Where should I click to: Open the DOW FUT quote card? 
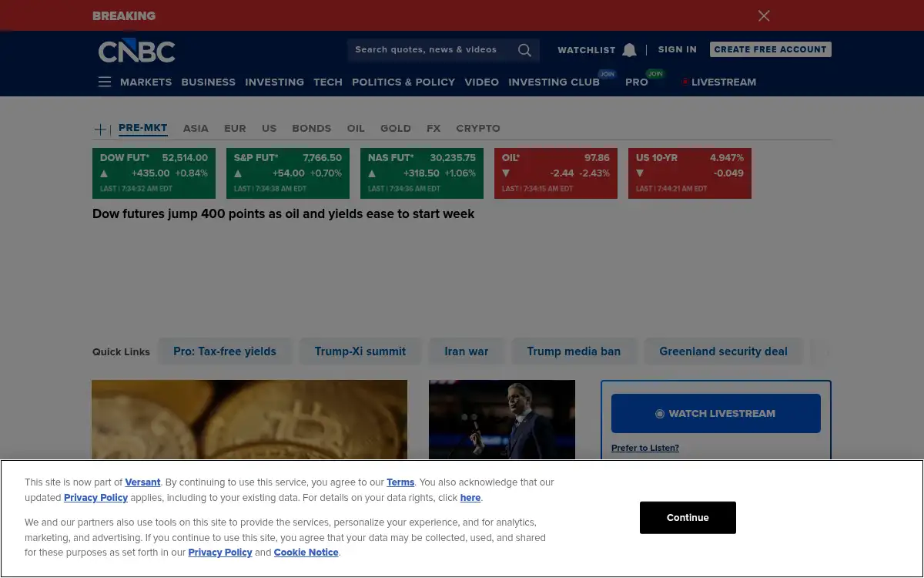pos(154,173)
